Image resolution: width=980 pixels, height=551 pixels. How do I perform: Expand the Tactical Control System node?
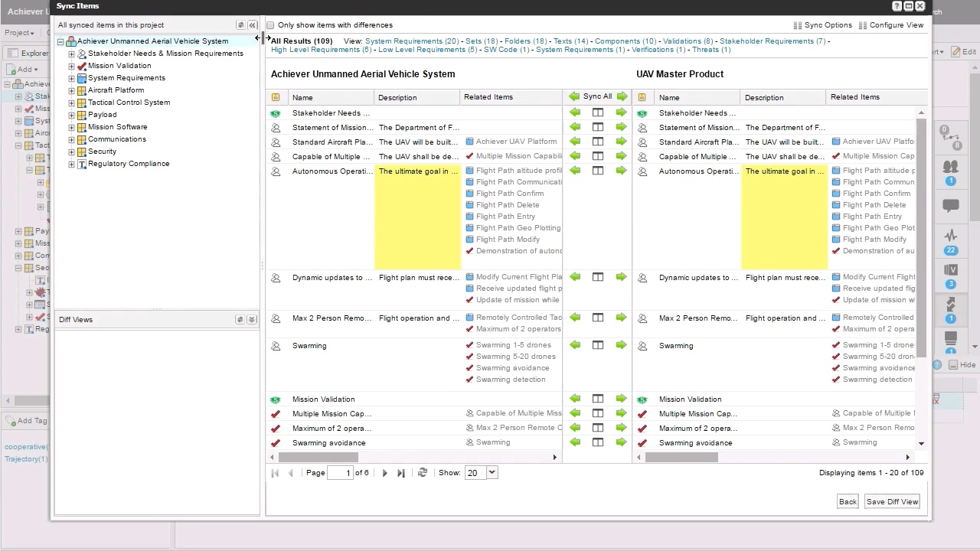71,103
